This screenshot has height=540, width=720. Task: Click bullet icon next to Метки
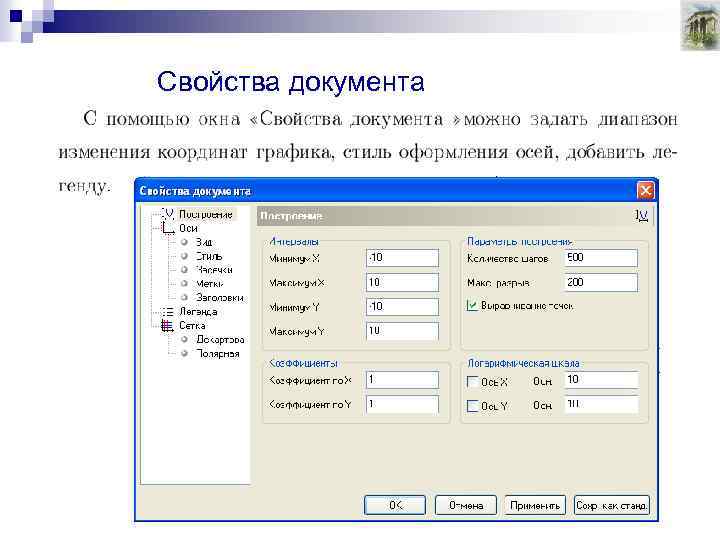pos(185,283)
